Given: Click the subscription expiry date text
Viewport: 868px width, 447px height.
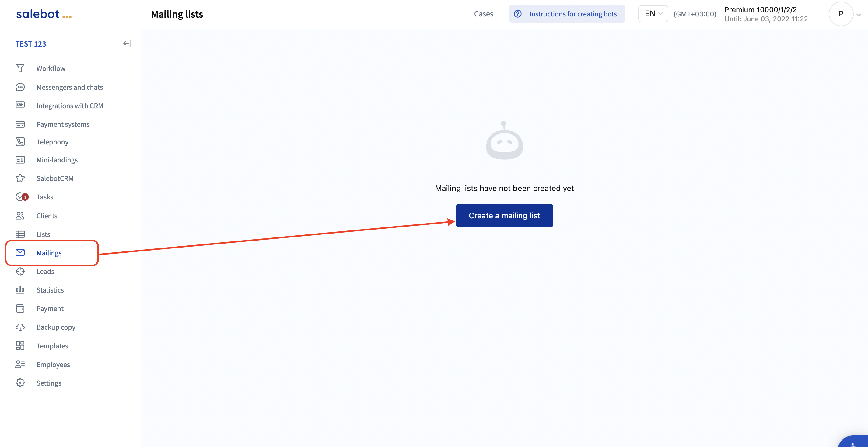Looking at the screenshot, I should click(766, 19).
